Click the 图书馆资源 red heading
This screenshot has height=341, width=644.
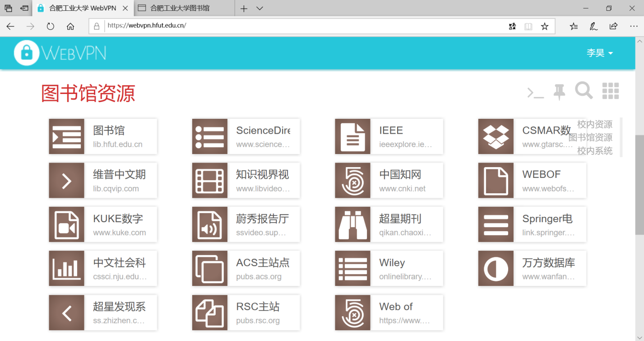click(x=88, y=93)
